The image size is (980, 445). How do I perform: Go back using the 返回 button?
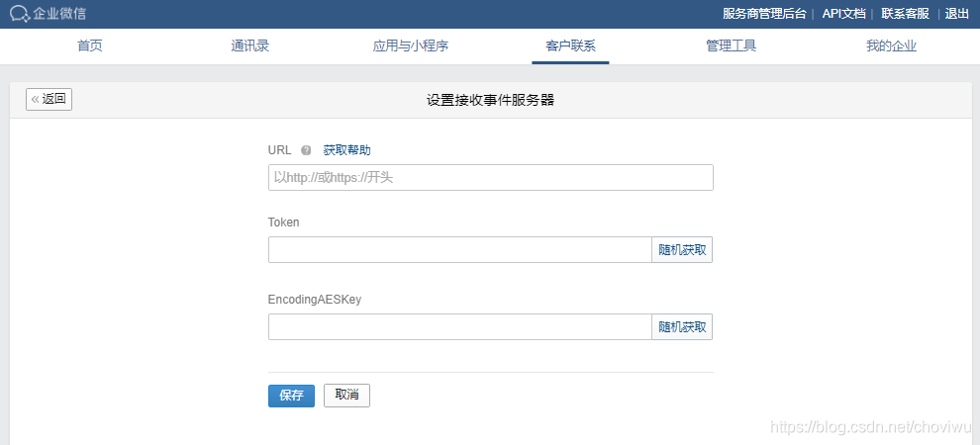point(49,99)
